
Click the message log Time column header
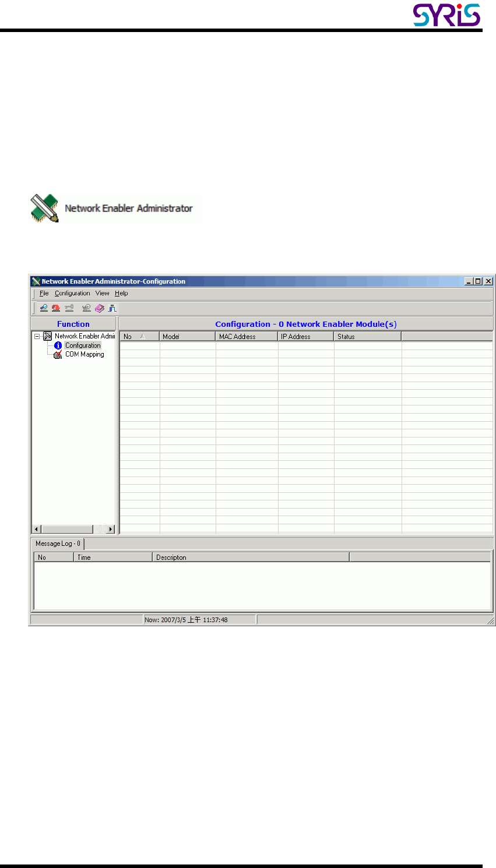[113, 558]
